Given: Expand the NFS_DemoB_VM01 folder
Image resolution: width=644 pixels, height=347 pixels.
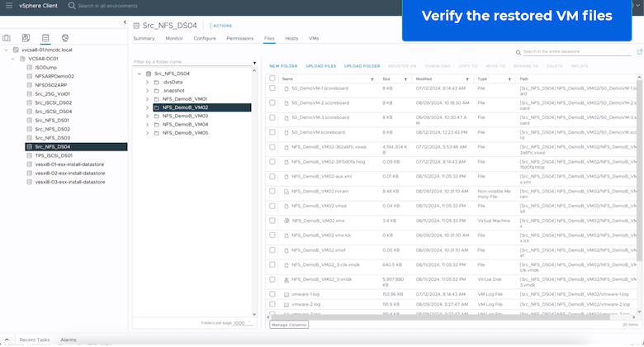Looking at the screenshot, I should [x=147, y=98].
